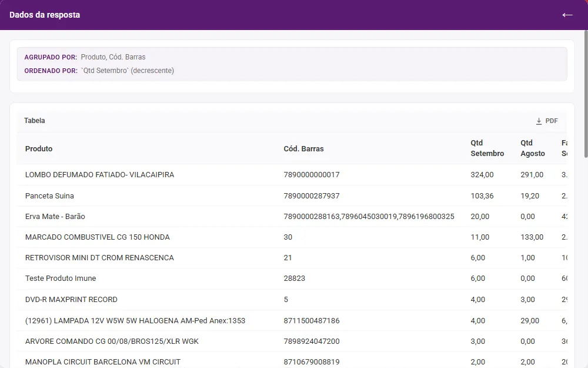Click barcode 7890000000017
Image resolution: width=588 pixels, height=368 pixels.
point(312,175)
